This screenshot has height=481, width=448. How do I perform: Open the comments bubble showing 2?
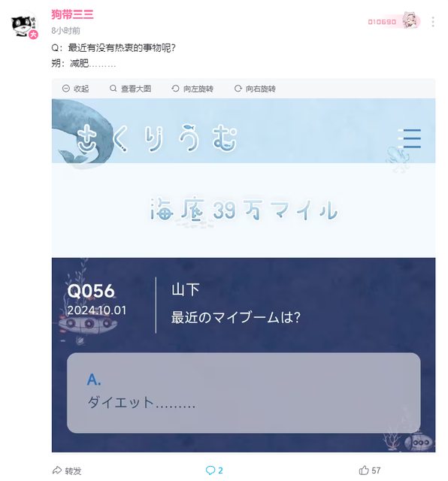[214, 470]
